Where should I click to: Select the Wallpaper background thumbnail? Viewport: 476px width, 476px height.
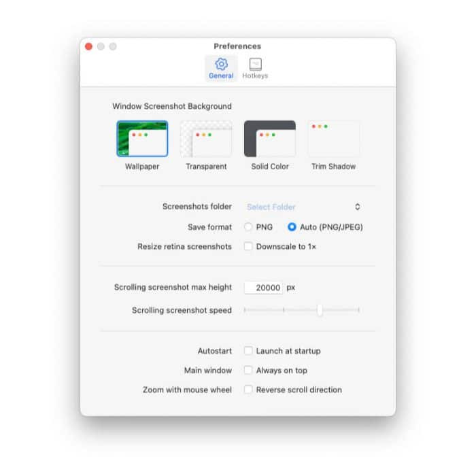142,139
